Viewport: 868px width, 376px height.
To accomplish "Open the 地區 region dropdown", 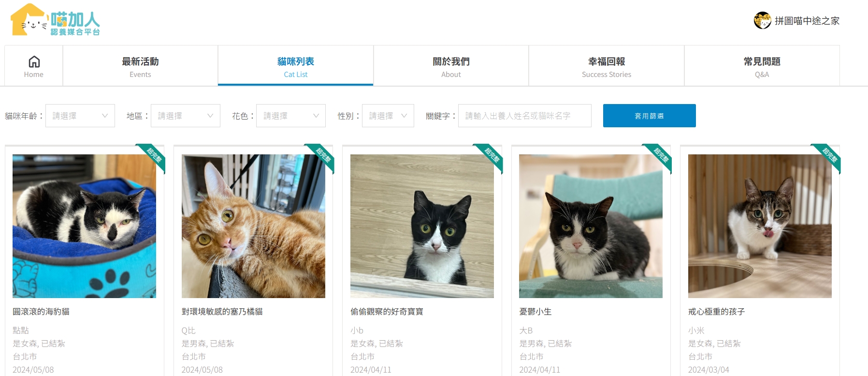I will coord(186,116).
